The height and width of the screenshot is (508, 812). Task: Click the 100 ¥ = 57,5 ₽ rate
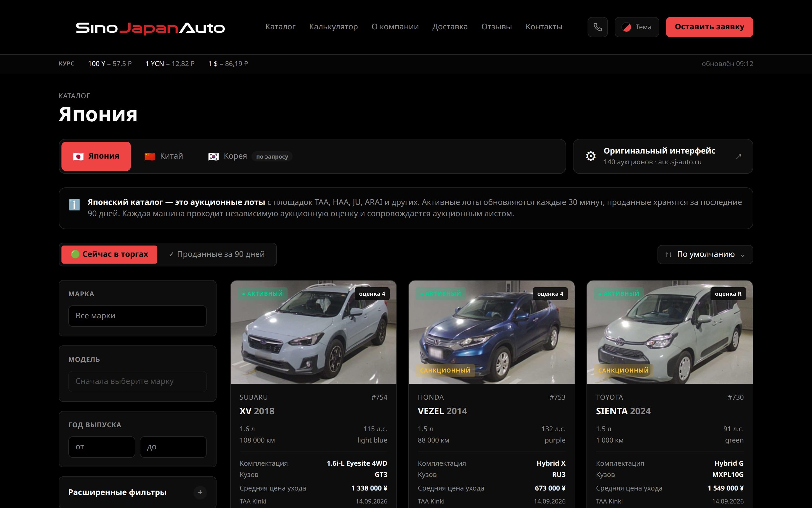pos(110,64)
